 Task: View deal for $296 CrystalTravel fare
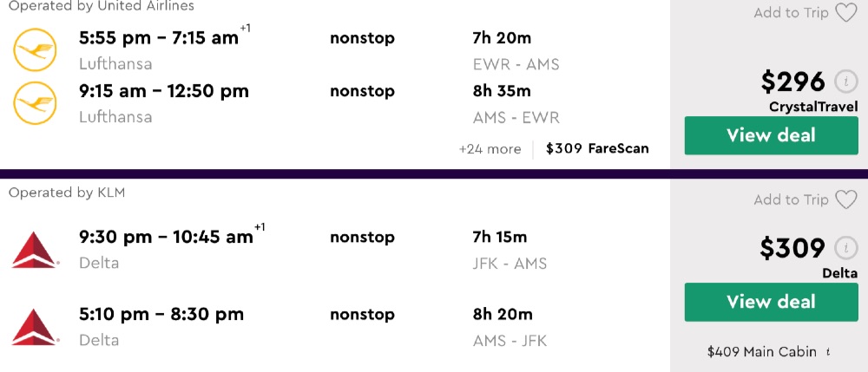[x=771, y=135]
